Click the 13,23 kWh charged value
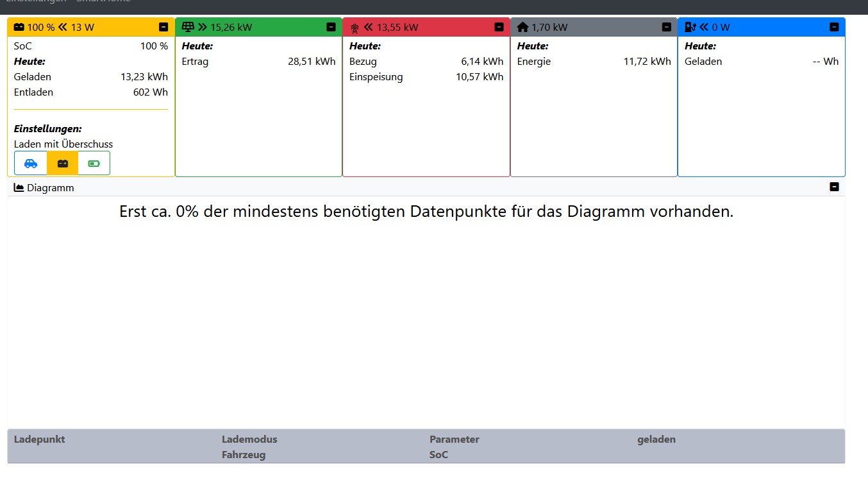 (144, 77)
